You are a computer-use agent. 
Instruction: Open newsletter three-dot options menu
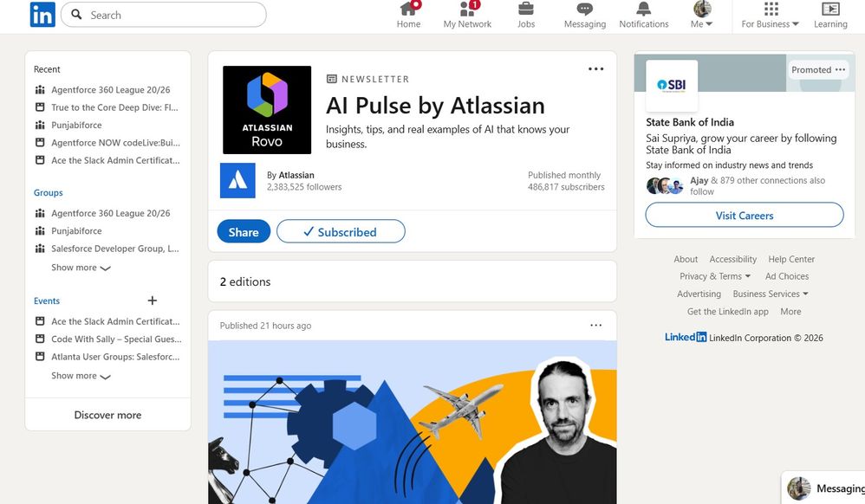click(595, 69)
